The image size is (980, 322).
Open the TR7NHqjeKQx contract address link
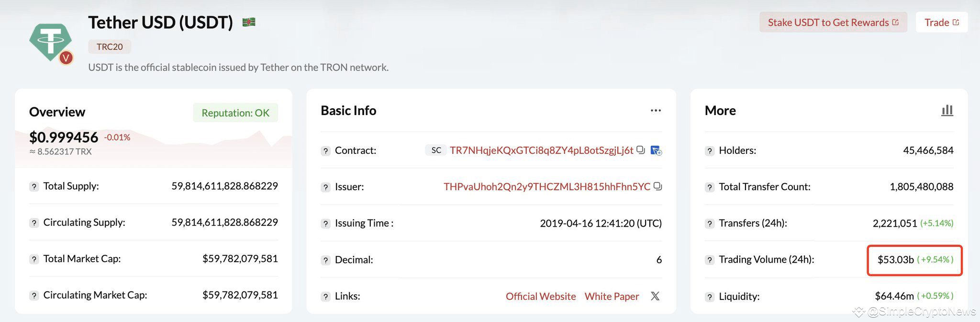point(541,150)
